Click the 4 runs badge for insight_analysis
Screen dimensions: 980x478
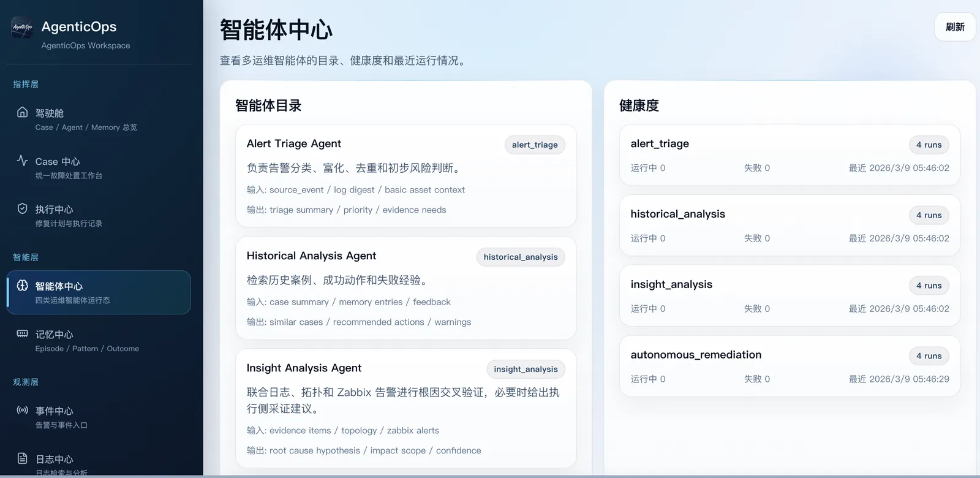tap(929, 286)
